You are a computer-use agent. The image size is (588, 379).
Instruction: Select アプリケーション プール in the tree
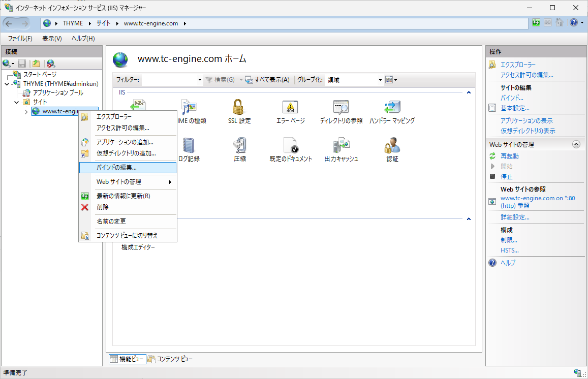[58, 93]
